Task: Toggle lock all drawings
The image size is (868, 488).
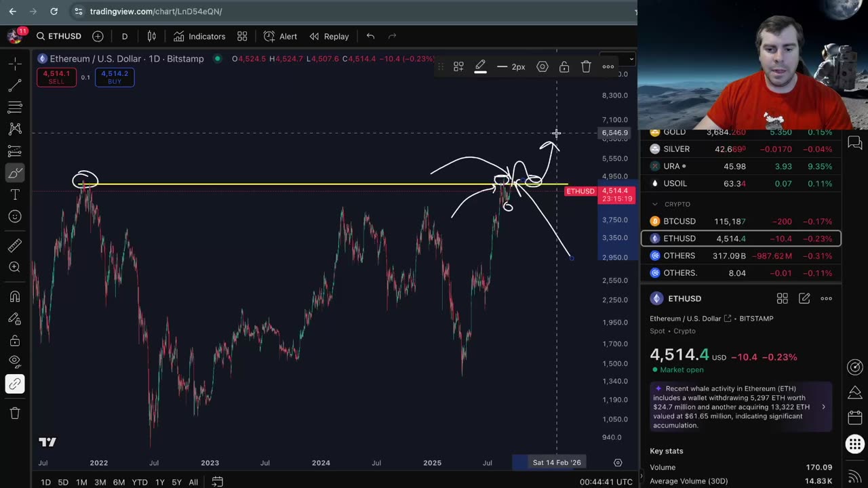Action: point(14,340)
